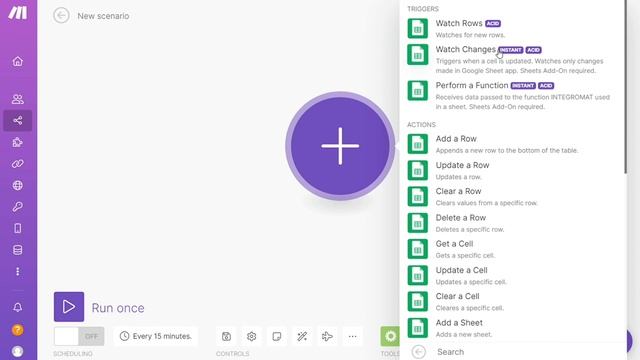
Task: Open the Every 15 minutes schedule setting
Action: pyautogui.click(x=156, y=336)
